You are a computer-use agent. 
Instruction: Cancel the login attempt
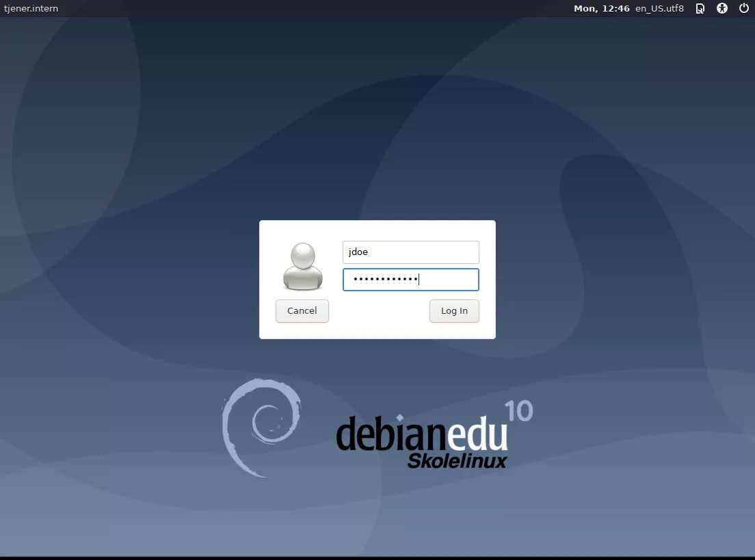click(302, 311)
